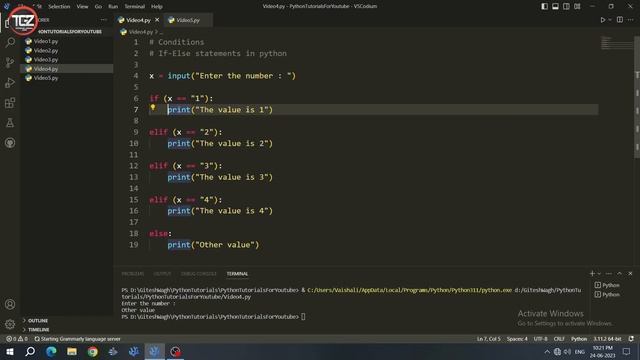Change file encoding UTF-8
The image size is (640, 360).
540,339
